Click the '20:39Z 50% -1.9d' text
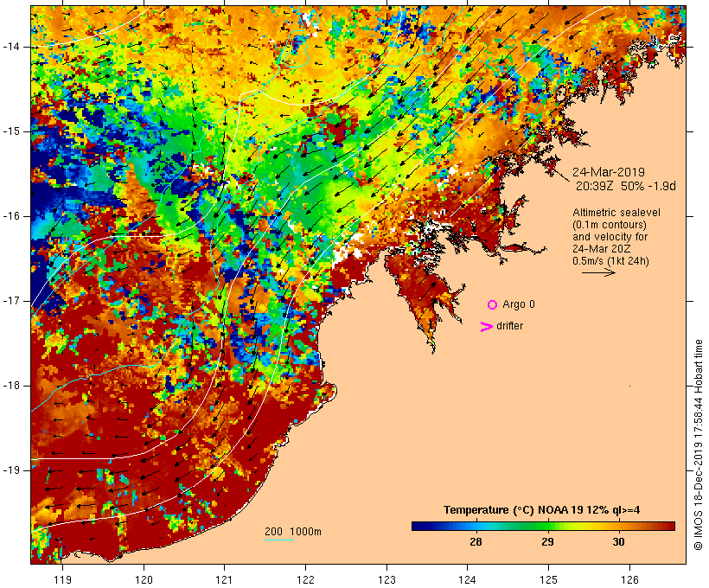709x588 pixels. pyautogui.click(x=625, y=186)
